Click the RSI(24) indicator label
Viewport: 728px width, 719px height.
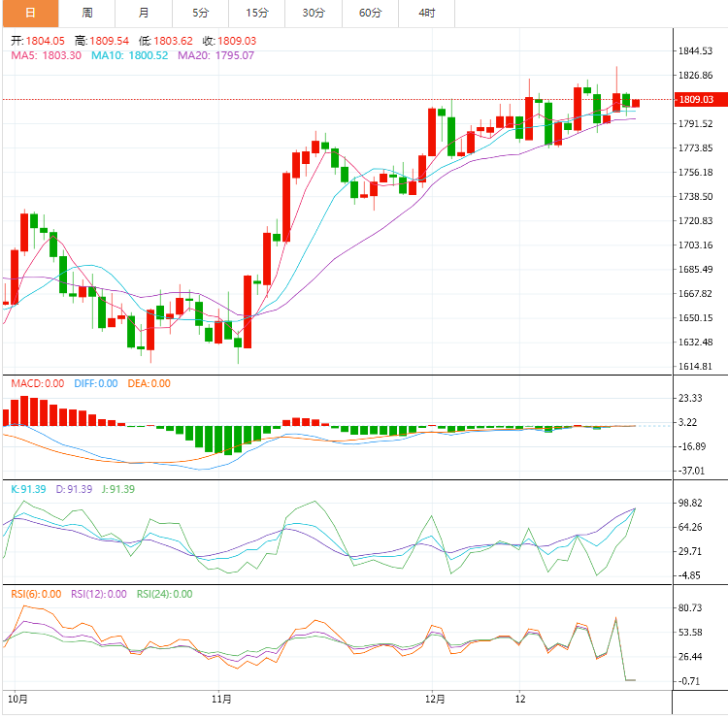(164, 594)
